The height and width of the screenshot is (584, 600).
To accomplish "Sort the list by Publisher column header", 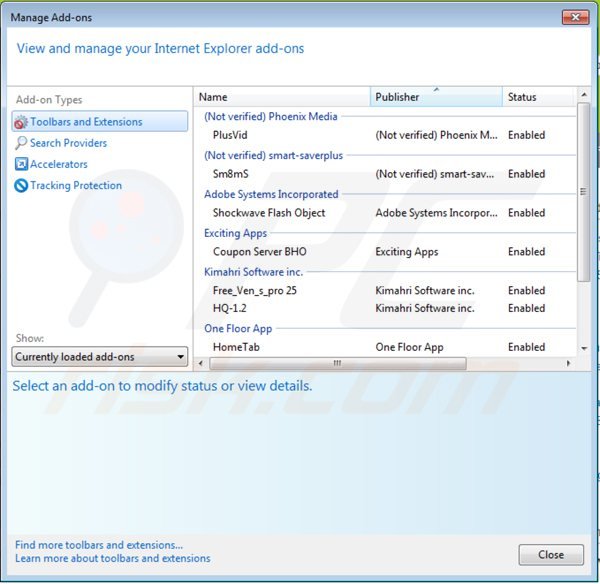I will click(x=436, y=97).
